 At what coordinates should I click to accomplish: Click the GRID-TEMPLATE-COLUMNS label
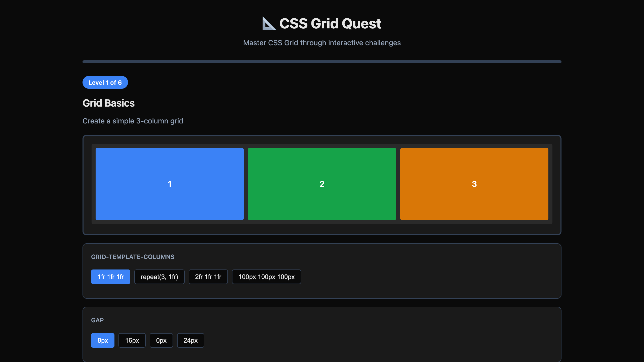133,257
